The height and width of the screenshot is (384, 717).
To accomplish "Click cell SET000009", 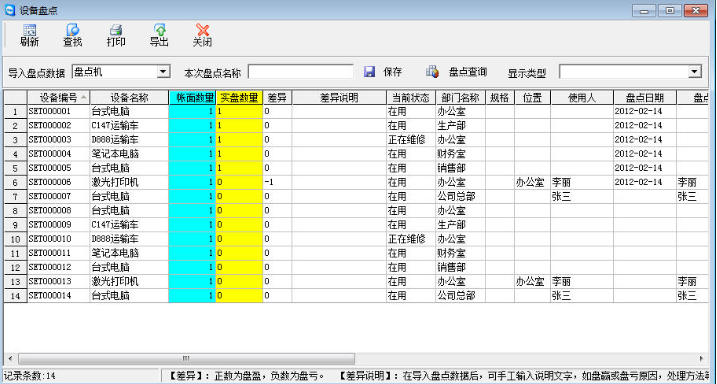I will (59, 225).
